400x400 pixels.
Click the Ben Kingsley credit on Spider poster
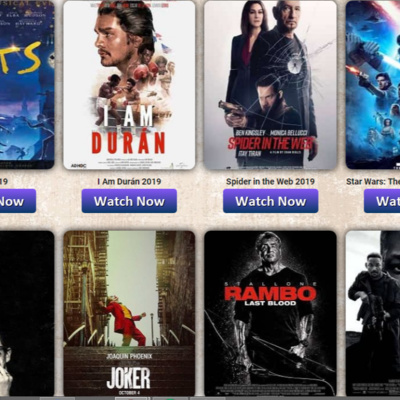(x=251, y=133)
